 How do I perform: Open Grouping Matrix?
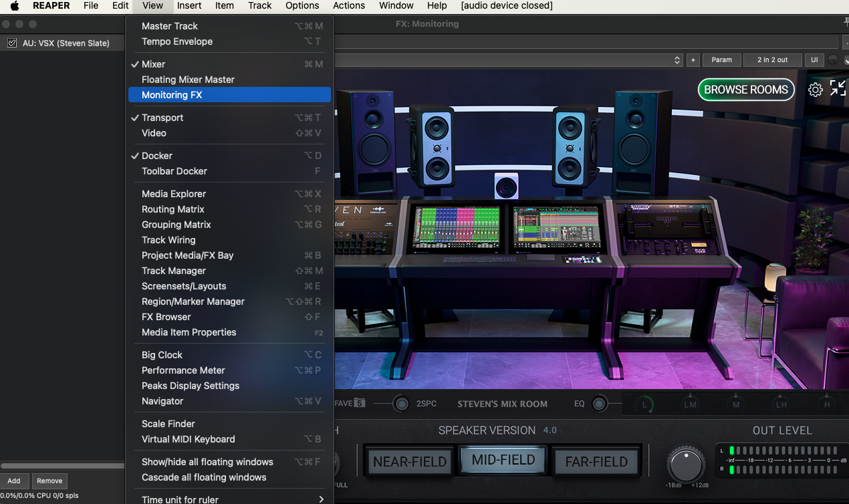(229, 225)
